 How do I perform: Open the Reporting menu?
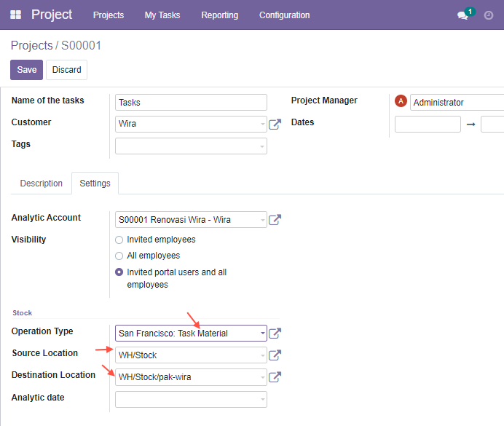tap(220, 15)
